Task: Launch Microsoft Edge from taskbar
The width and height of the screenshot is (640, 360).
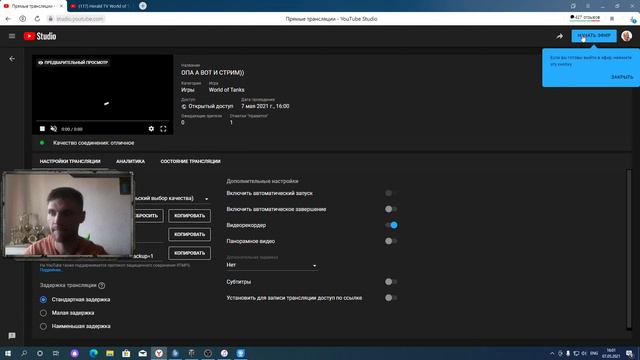Action: [93, 353]
